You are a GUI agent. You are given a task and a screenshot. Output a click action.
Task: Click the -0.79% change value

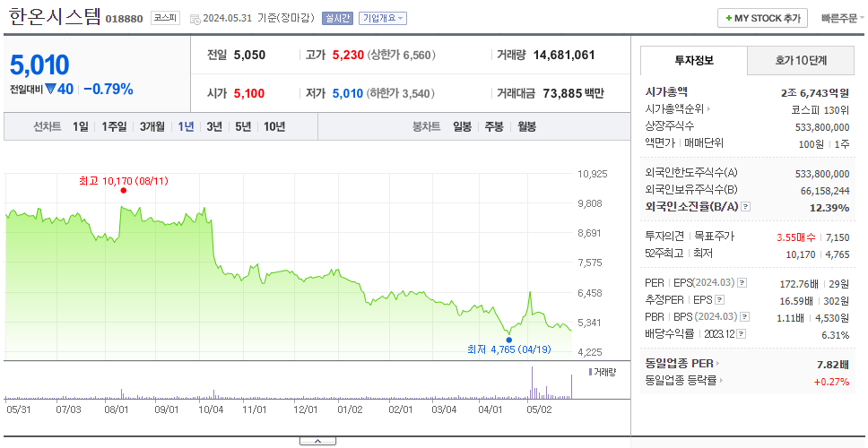coord(108,89)
